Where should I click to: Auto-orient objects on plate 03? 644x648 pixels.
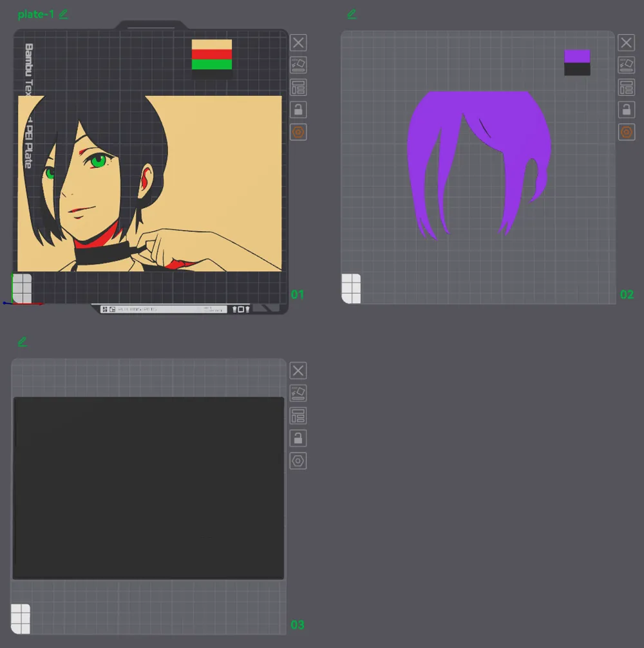coord(298,392)
